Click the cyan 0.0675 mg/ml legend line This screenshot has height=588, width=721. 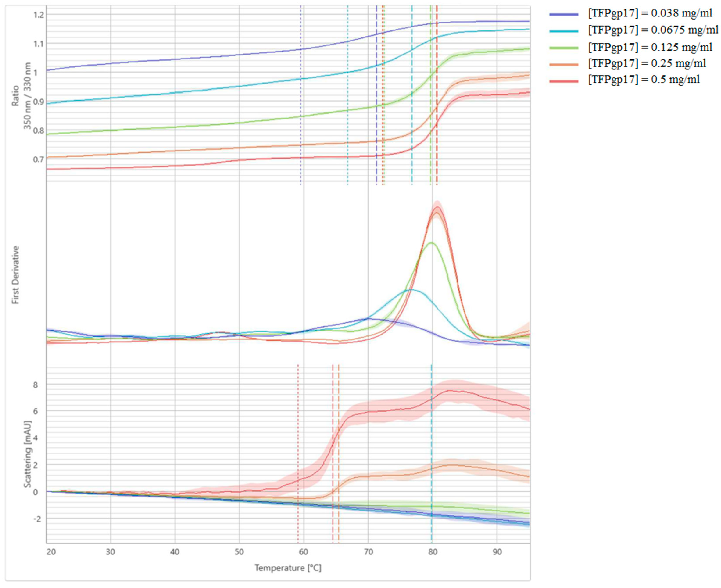[x=564, y=31]
